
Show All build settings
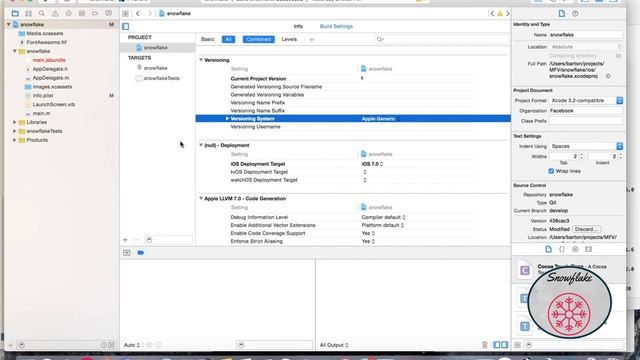pos(228,39)
